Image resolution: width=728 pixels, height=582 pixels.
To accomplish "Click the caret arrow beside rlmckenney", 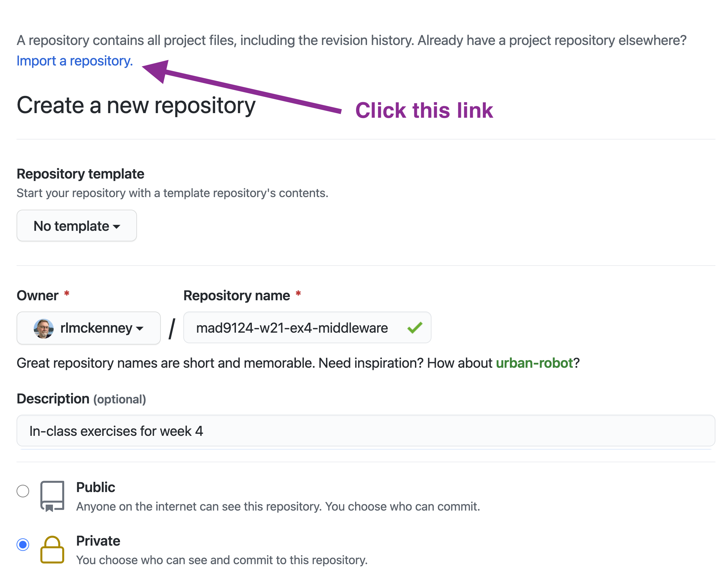I will pyautogui.click(x=139, y=328).
